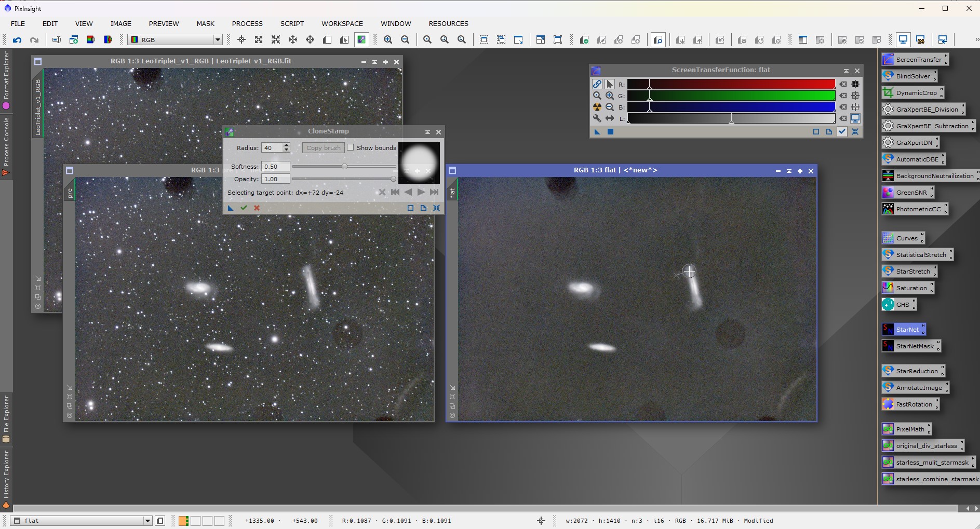Click the Redo arrow in toolbar
Image resolution: width=980 pixels, height=529 pixels.
pos(34,40)
